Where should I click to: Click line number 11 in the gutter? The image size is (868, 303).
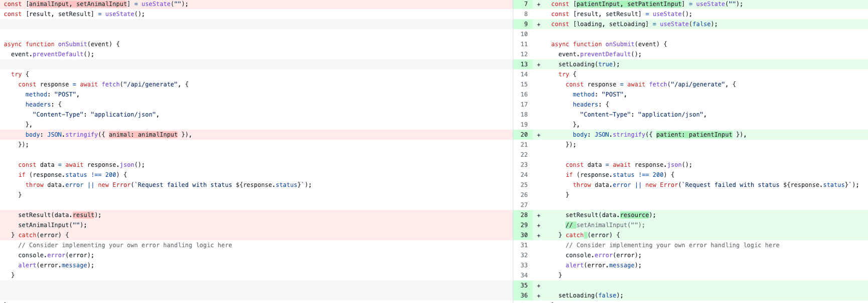click(524, 44)
